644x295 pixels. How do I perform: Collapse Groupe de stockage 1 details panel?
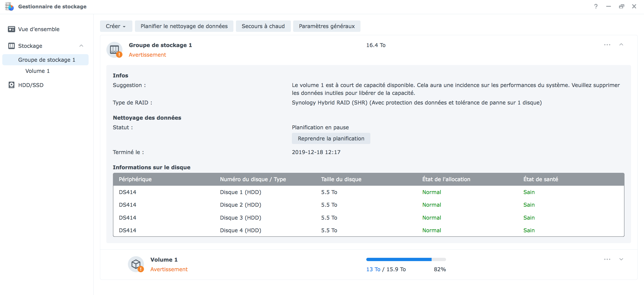click(x=621, y=45)
